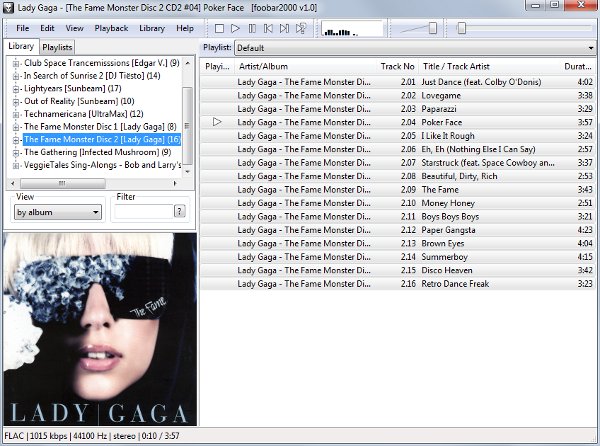Sort by Title / Track Artist header
Viewport: 600px width, 446px height.
(491, 67)
